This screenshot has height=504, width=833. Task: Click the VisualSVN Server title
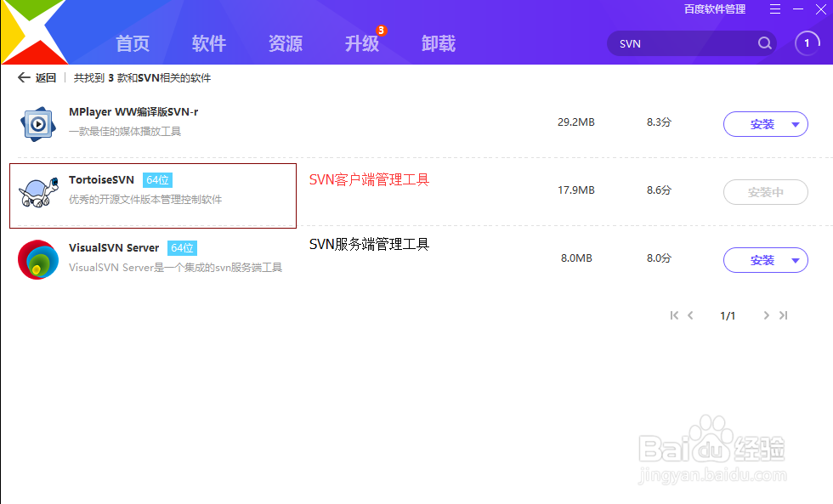[x=114, y=247]
